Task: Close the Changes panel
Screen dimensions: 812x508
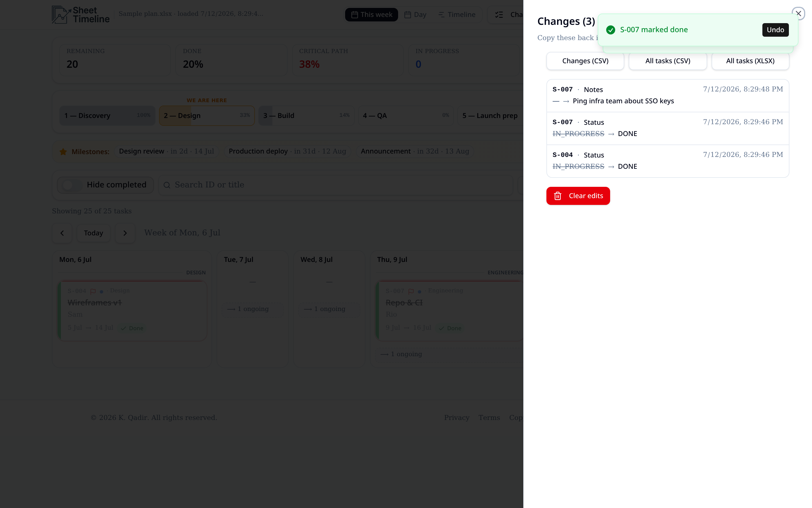Action: (798, 14)
